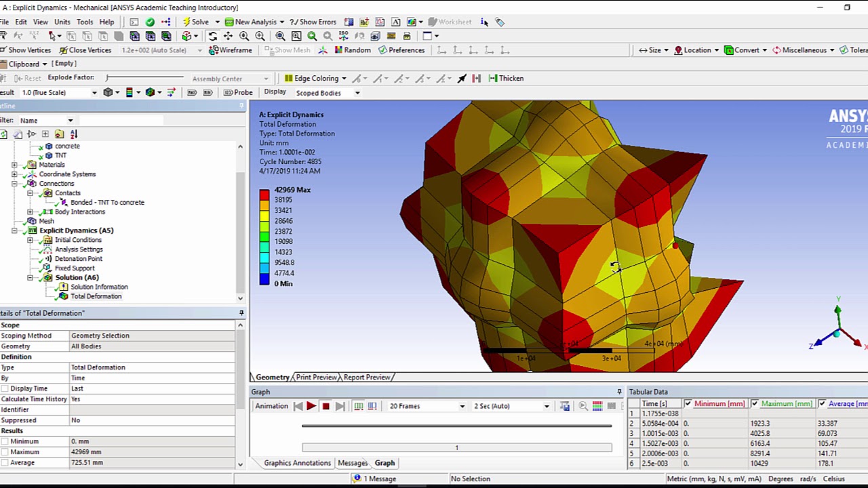Click the Random colors button
The width and height of the screenshot is (868, 488).
click(x=352, y=50)
